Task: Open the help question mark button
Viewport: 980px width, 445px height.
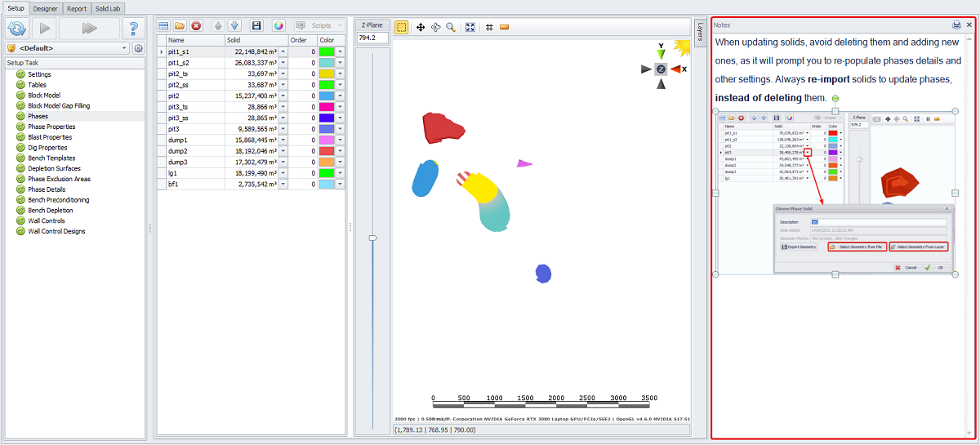Action: (x=133, y=29)
